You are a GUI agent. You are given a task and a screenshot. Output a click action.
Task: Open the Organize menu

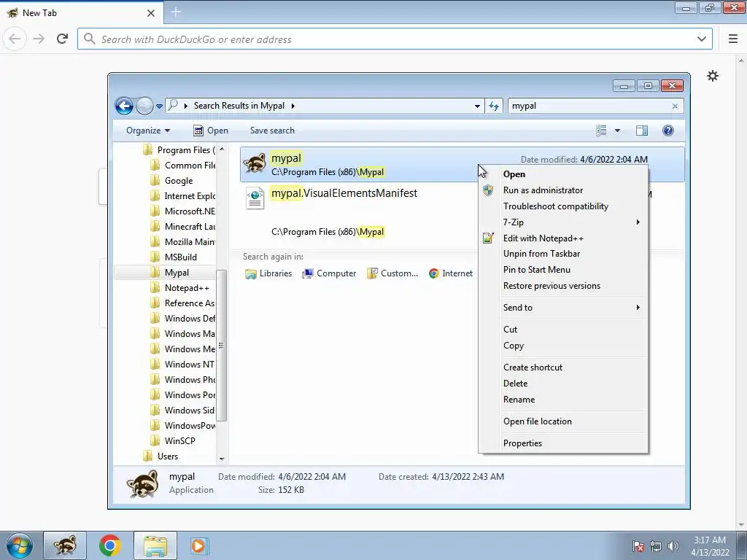147,131
